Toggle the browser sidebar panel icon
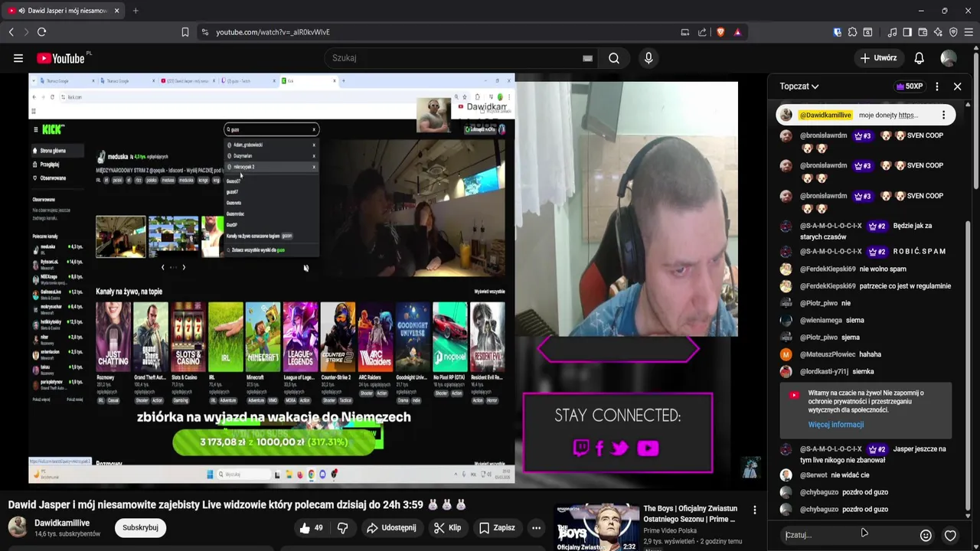 (x=907, y=32)
